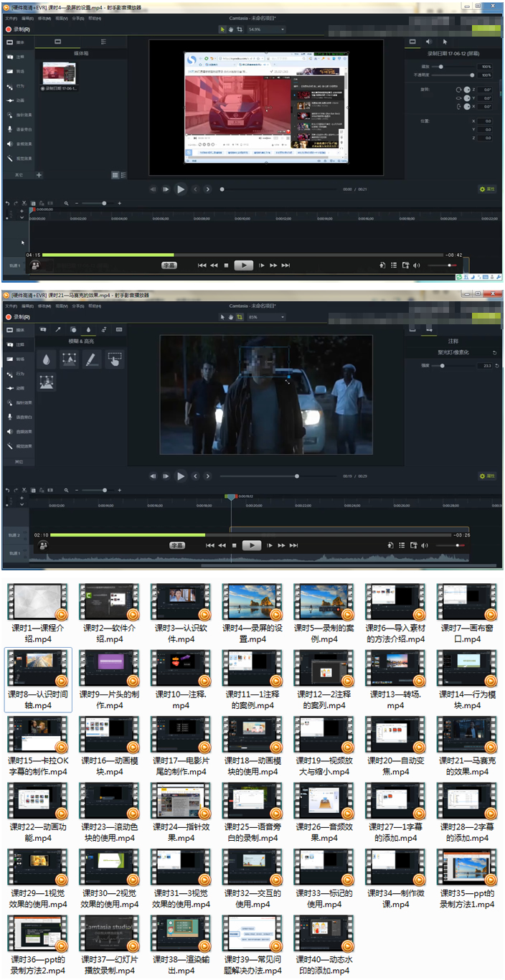
Task: Select the blur droplet annotation tool
Action: (47, 359)
